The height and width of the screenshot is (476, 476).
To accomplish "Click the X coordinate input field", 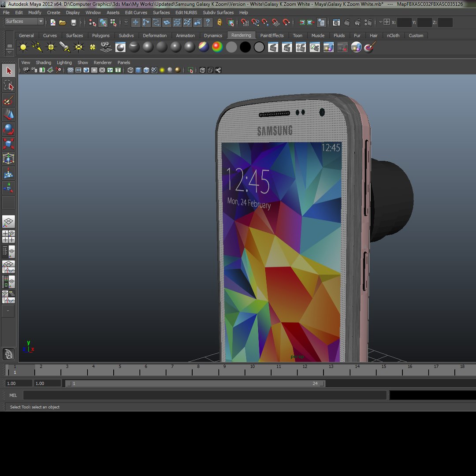I will (404, 22).
